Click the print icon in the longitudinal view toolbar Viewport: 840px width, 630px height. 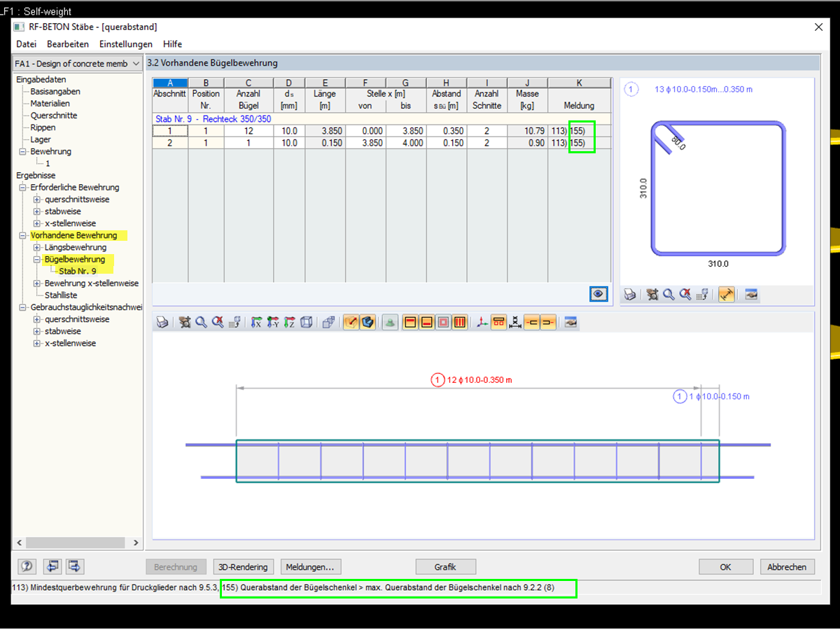coord(162,322)
